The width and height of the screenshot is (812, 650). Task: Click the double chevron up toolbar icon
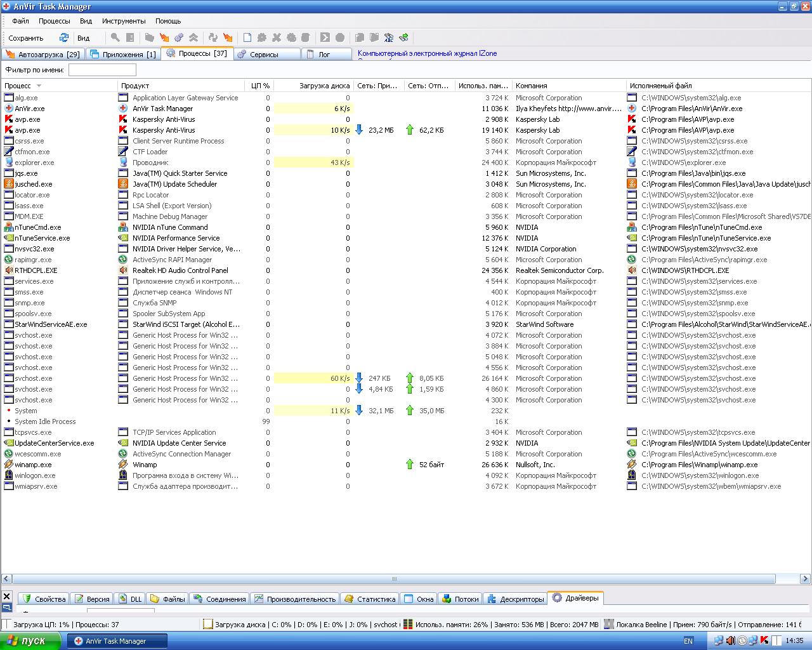[x=193, y=37]
